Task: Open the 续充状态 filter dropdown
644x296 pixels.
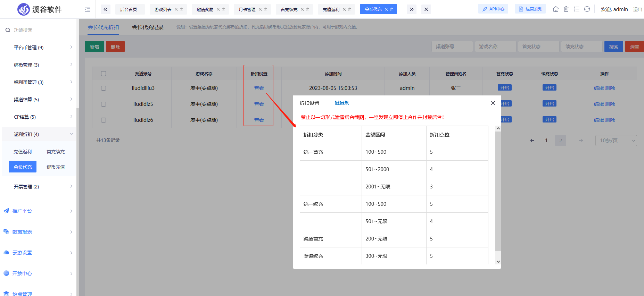Action: click(581, 46)
